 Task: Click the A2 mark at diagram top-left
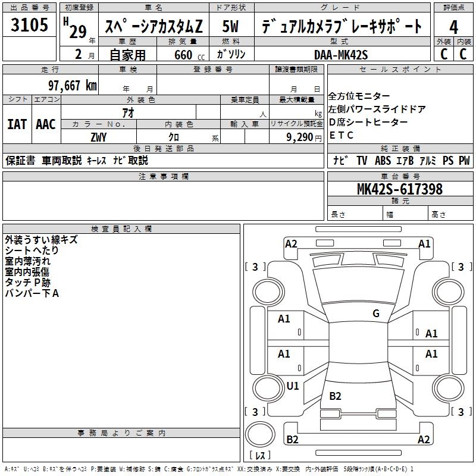coord(291,243)
